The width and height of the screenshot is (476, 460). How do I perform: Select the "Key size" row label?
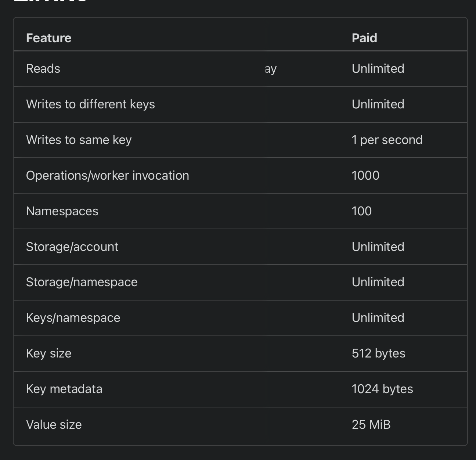coord(49,353)
